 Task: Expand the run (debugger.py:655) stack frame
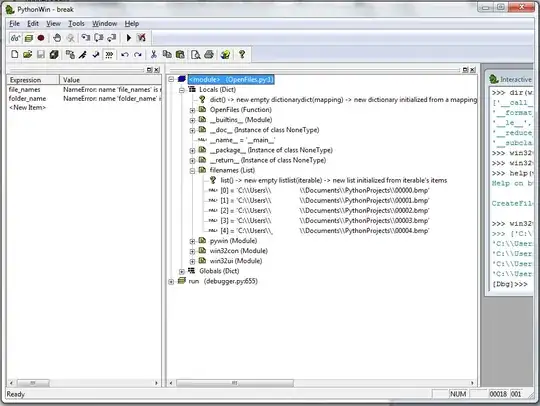171,282
